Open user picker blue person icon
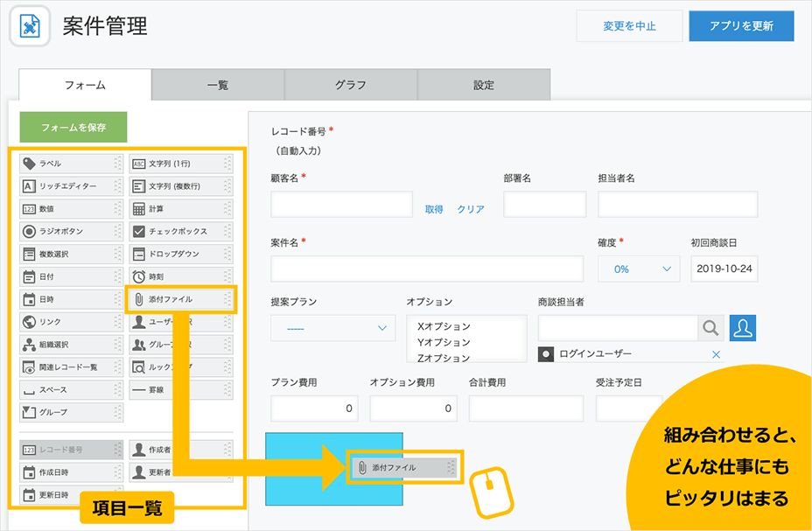The width and height of the screenshot is (812, 531). 742,328
